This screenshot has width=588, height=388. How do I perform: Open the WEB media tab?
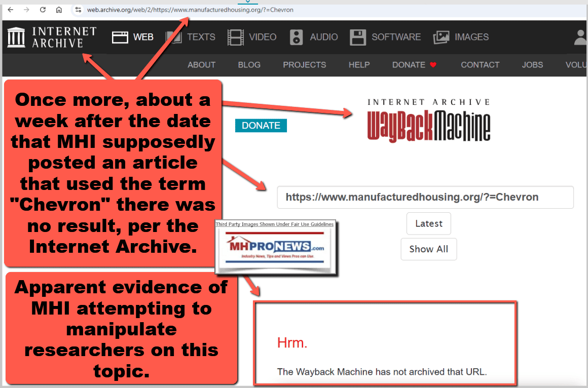[x=143, y=37]
